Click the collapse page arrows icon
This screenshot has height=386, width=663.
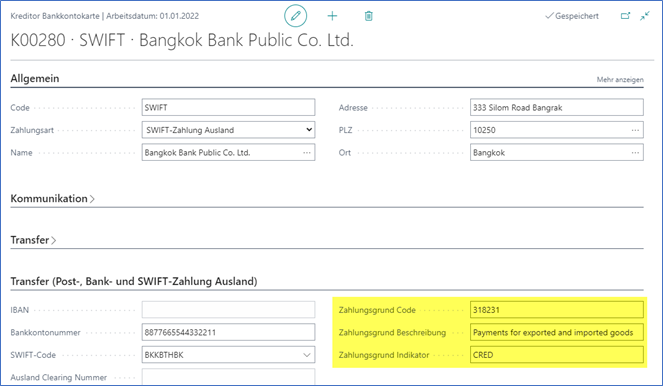coord(645,16)
